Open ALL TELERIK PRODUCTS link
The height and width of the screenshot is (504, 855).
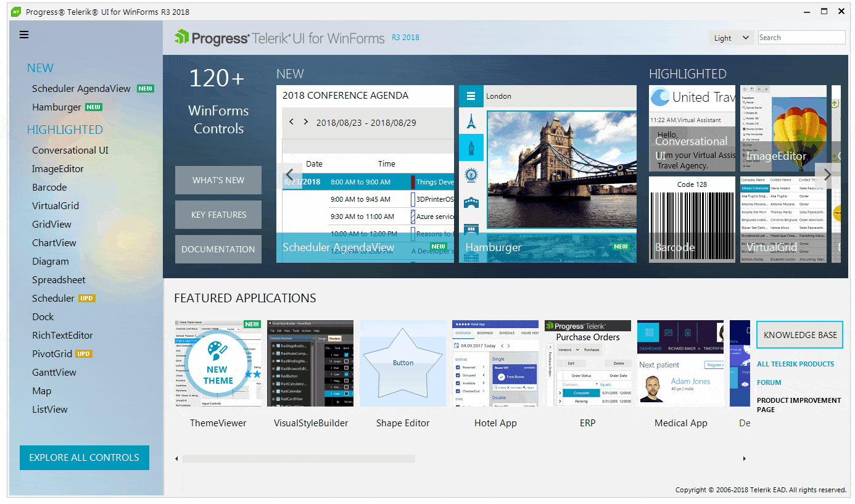click(796, 364)
